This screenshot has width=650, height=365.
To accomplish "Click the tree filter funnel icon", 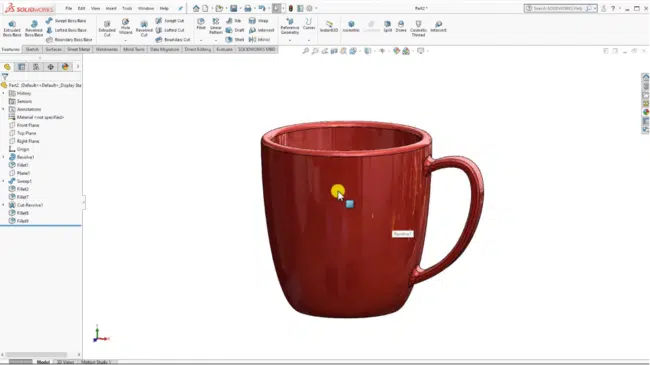I will 5,77.
